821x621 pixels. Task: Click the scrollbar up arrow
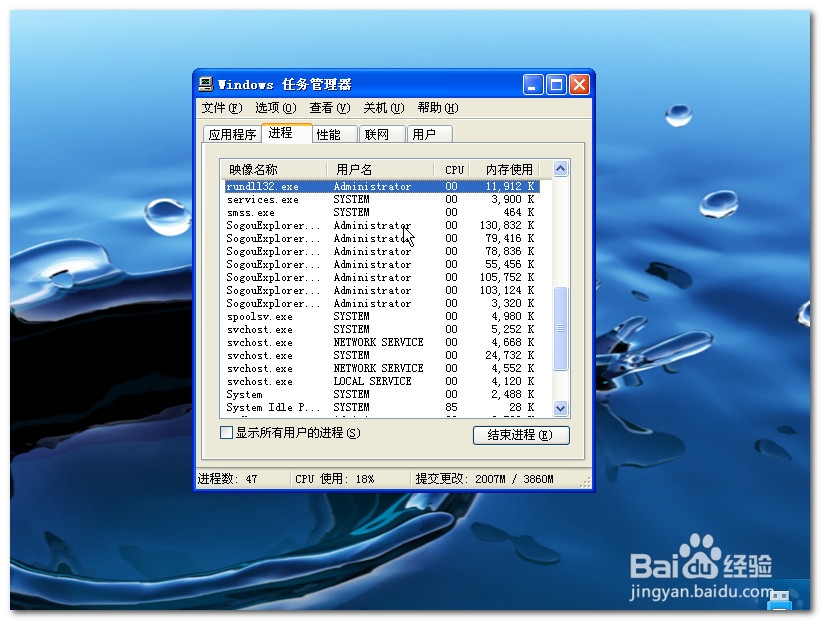click(x=561, y=170)
